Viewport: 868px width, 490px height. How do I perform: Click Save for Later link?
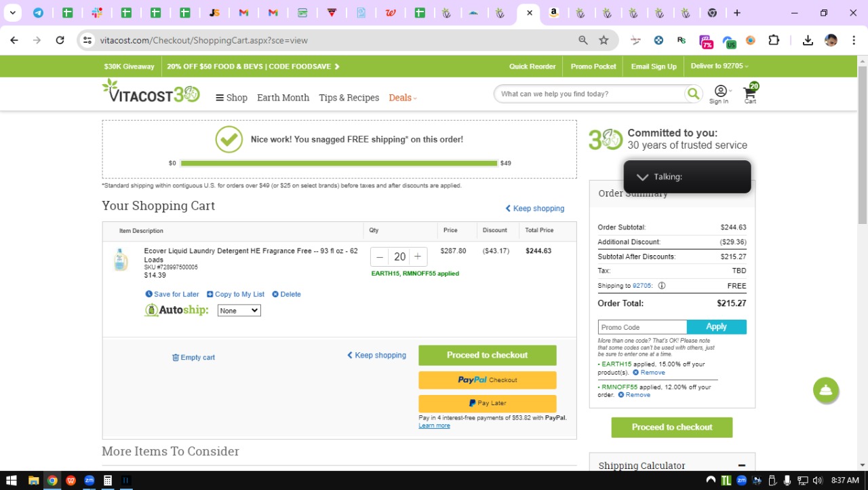pyautogui.click(x=172, y=295)
